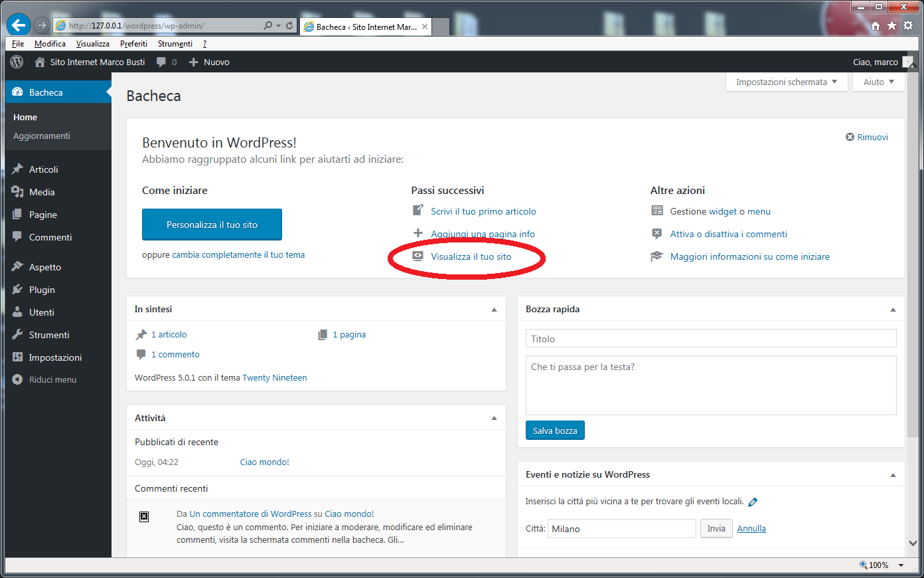Open the Aiuto help dropdown
Screen dimensions: 924x578
878,82
